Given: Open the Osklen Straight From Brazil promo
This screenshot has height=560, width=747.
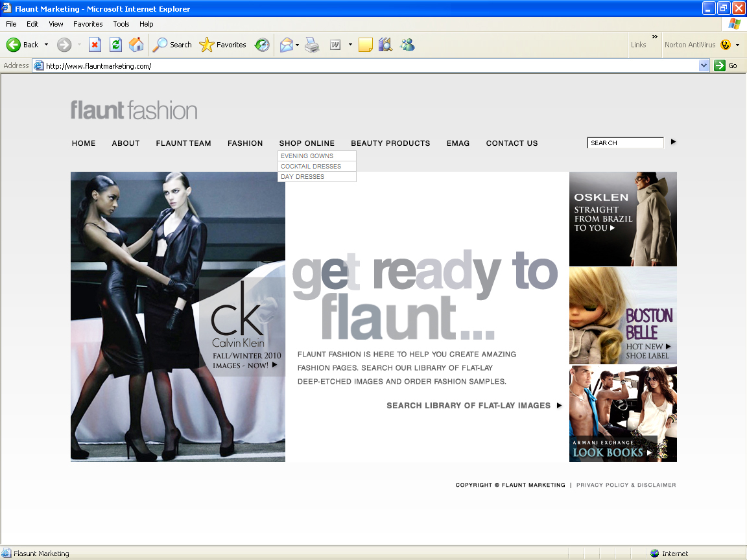Looking at the screenshot, I should 623,219.
